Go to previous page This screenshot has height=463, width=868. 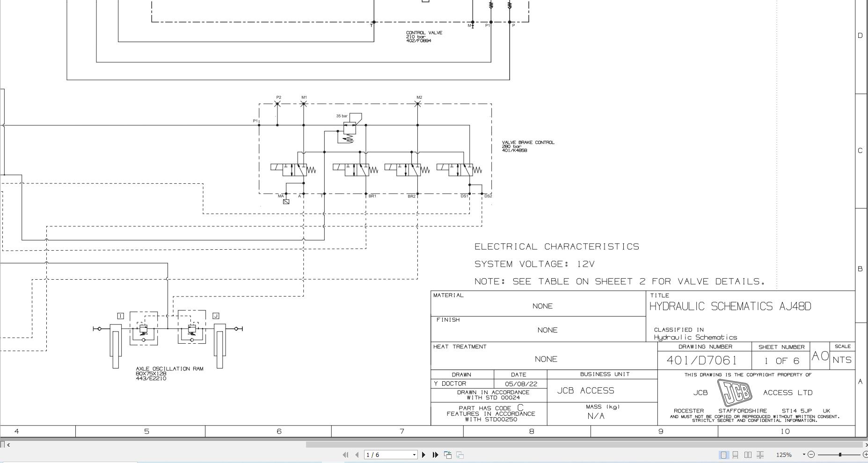pyautogui.click(x=357, y=455)
